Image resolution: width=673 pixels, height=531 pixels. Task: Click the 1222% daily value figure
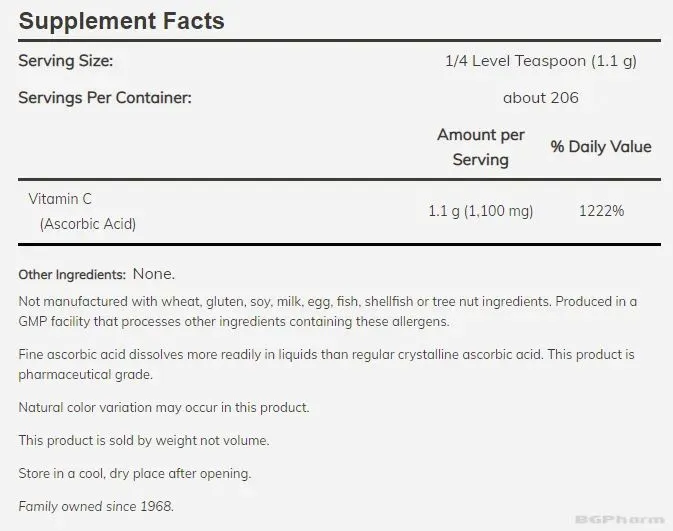601,211
